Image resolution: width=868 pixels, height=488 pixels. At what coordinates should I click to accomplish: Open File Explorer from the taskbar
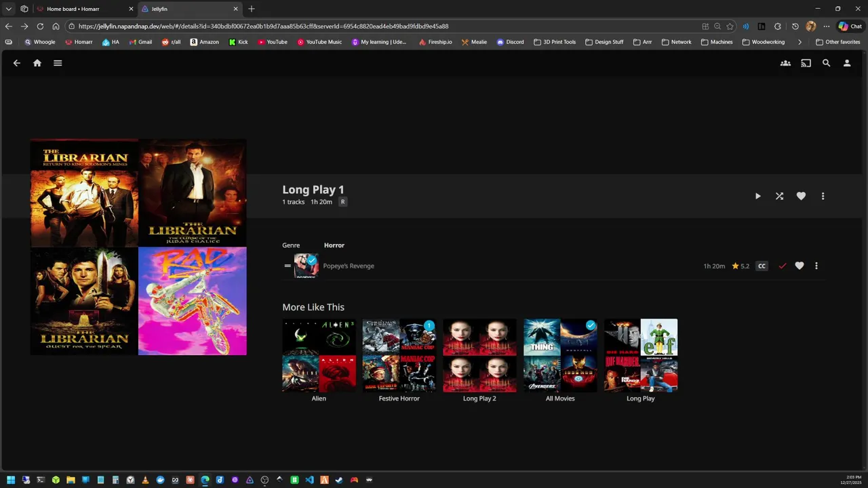[x=71, y=480]
